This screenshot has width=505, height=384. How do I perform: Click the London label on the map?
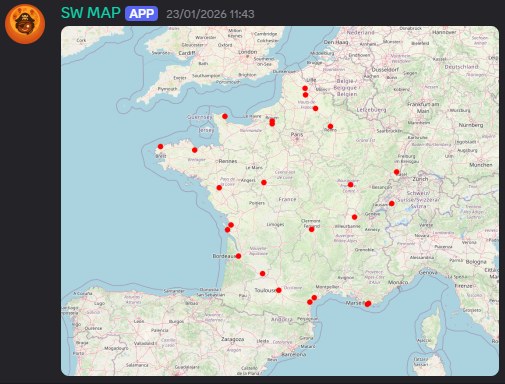248,52
